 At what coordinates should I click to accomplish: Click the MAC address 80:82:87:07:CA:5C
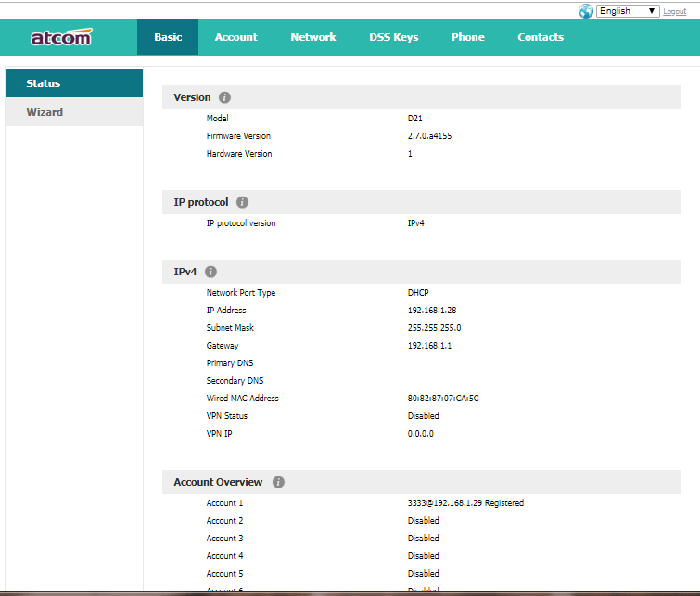click(443, 398)
